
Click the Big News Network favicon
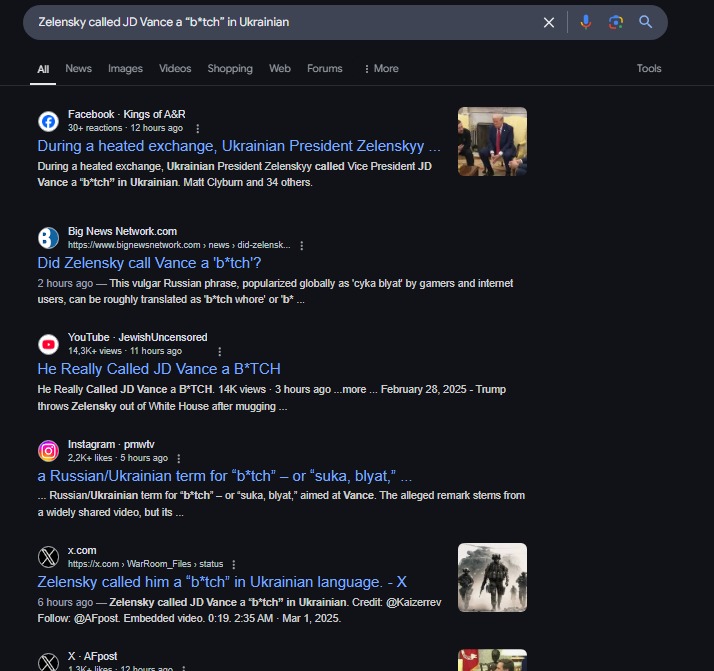(48, 238)
